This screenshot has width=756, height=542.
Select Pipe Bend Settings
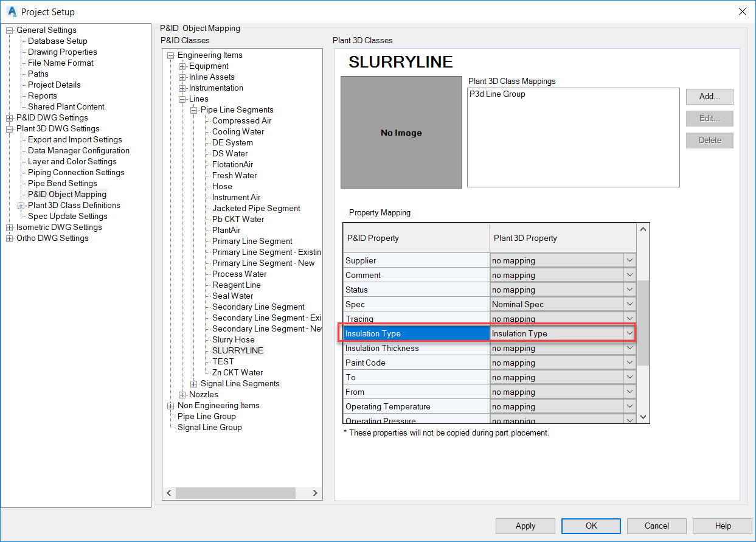pos(63,184)
